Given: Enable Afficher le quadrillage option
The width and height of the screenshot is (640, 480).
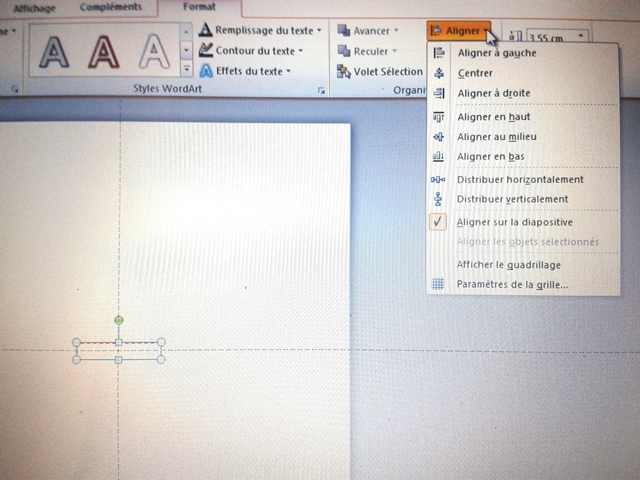Looking at the screenshot, I should click(508, 265).
